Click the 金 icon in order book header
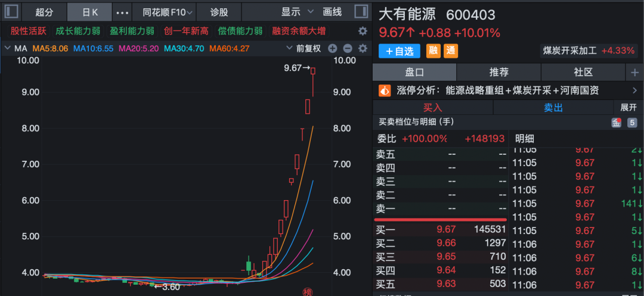This screenshot has height=296, width=644. [616, 122]
